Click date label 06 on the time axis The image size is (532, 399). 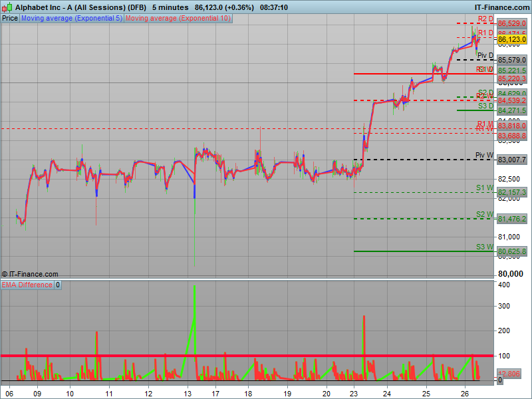click(9, 394)
